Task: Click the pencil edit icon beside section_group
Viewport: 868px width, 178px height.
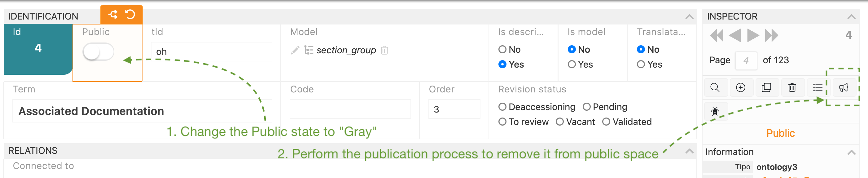Action: [x=295, y=51]
